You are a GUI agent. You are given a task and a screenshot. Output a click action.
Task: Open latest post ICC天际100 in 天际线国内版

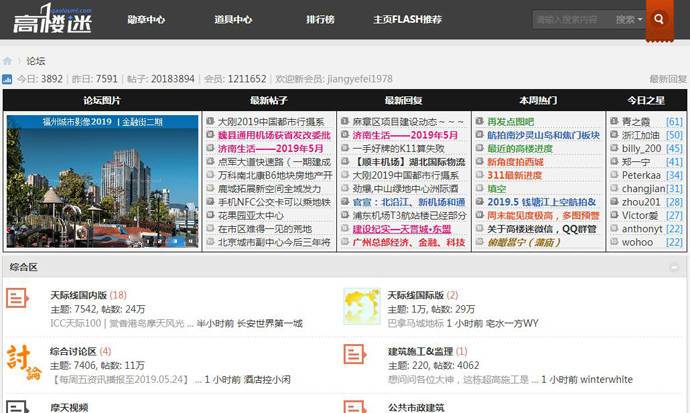[x=121, y=323]
